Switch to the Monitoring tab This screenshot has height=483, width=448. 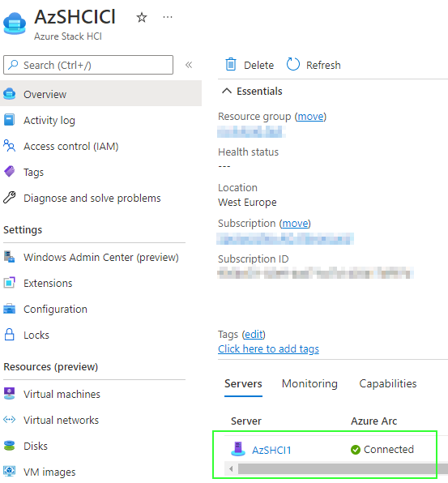coord(309,383)
